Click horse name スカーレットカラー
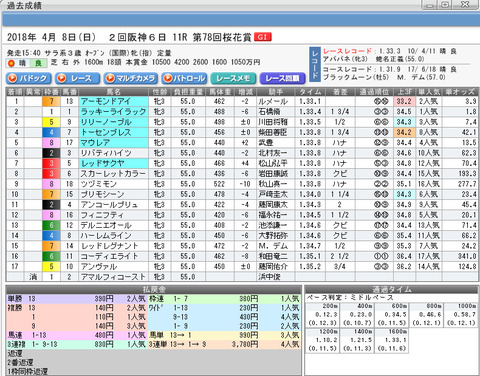Screen dimensions: 480x376 113,174
